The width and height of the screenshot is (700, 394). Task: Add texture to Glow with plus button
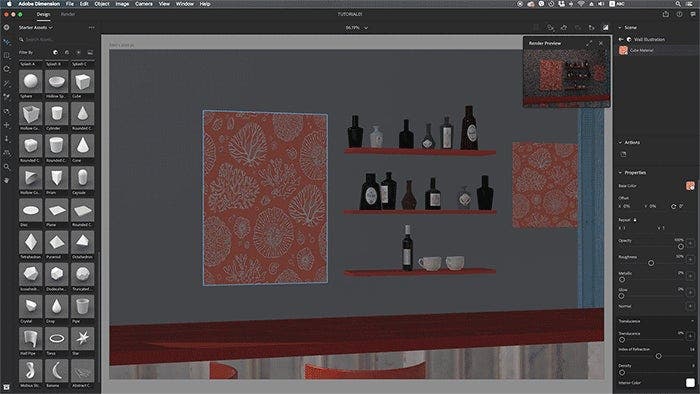point(690,292)
